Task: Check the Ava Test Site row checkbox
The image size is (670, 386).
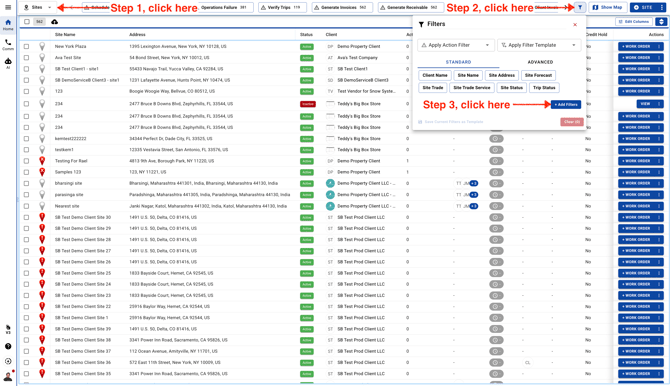Action: (x=26, y=57)
